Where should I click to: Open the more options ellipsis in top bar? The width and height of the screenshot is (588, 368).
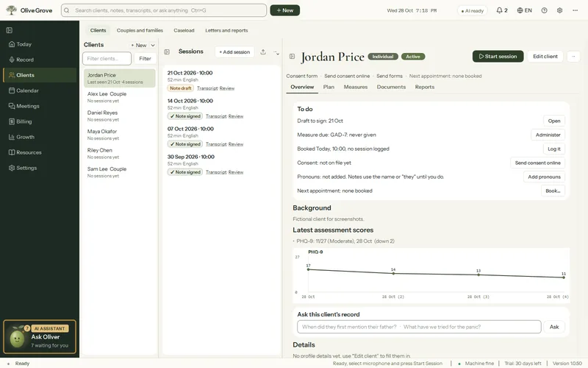tap(575, 10)
